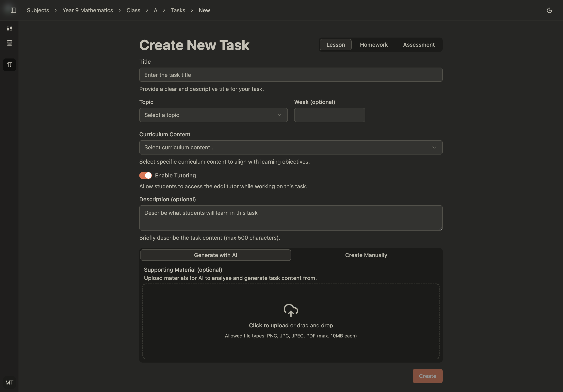
Task: Open the MT user avatar menu
Action: [x=9, y=383]
